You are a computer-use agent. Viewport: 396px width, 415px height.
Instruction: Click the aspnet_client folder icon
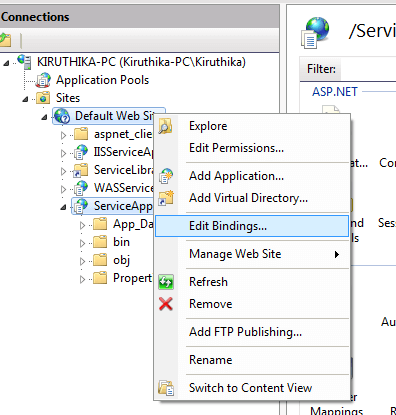tap(81, 134)
